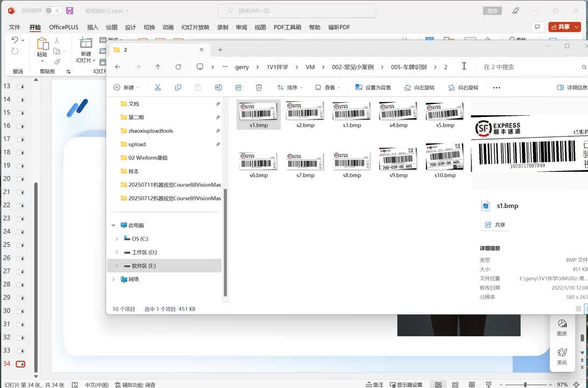The height and width of the screenshot is (388, 588).
Task: Click 备注 notes button in status bar
Action: tap(374, 385)
